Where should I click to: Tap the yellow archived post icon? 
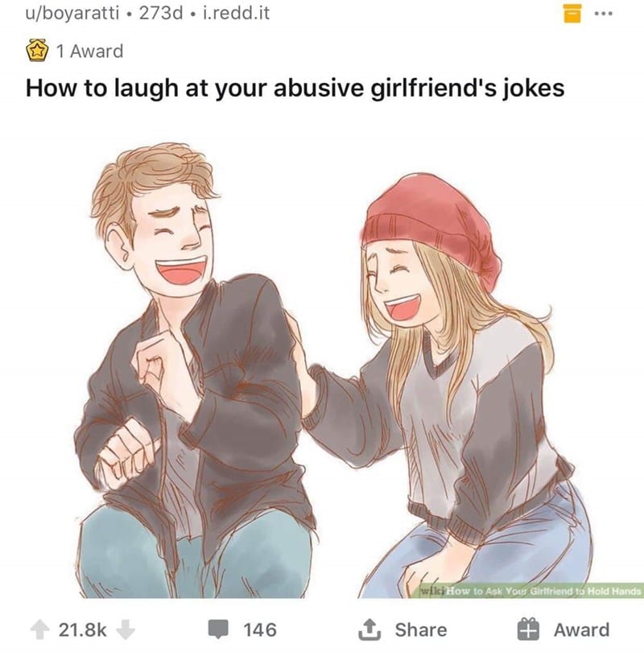point(572,14)
